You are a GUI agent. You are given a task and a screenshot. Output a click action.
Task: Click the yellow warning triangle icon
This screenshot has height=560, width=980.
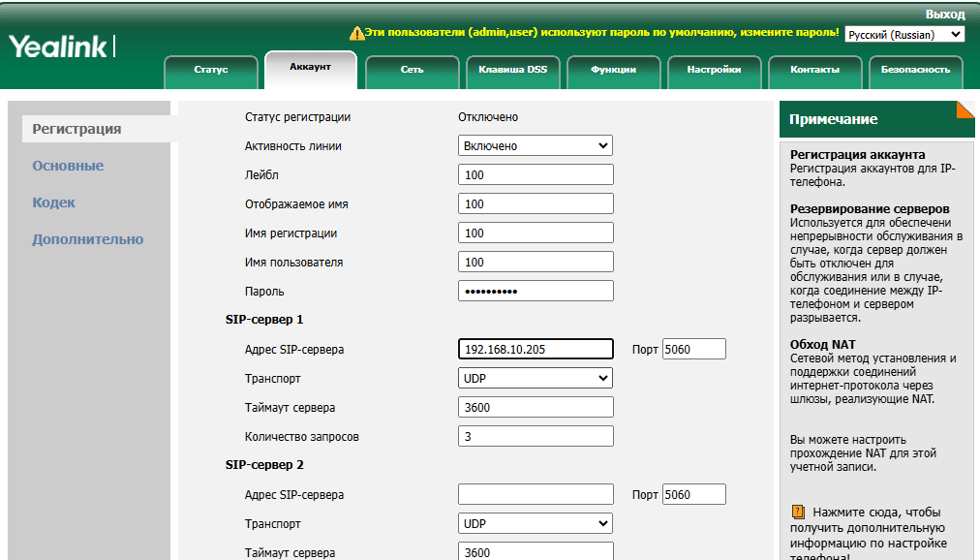(x=356, y=33)
